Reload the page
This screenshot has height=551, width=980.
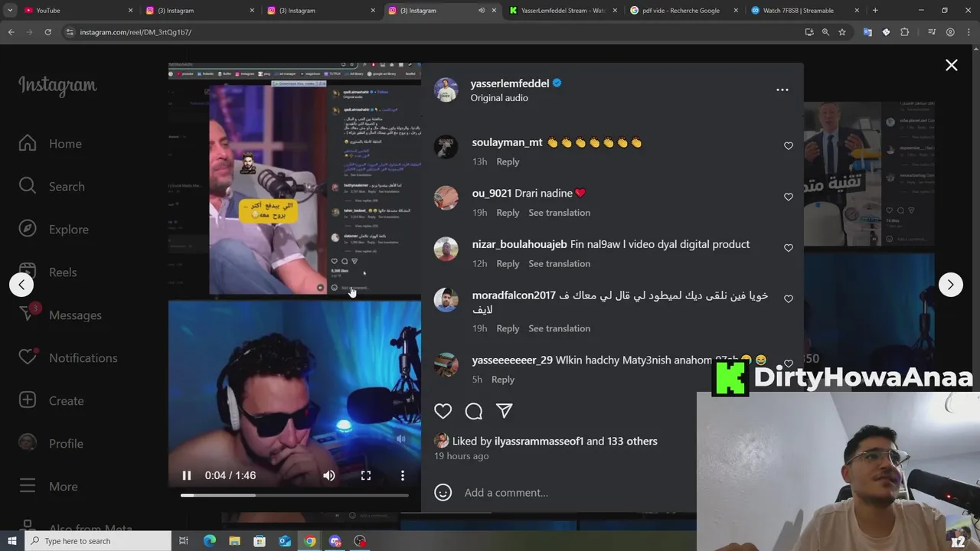tap(47, 32)
